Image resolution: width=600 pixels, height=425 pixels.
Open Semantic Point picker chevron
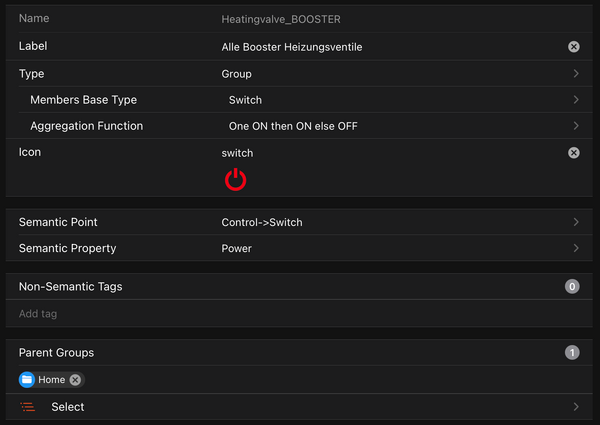coord(576,222)
